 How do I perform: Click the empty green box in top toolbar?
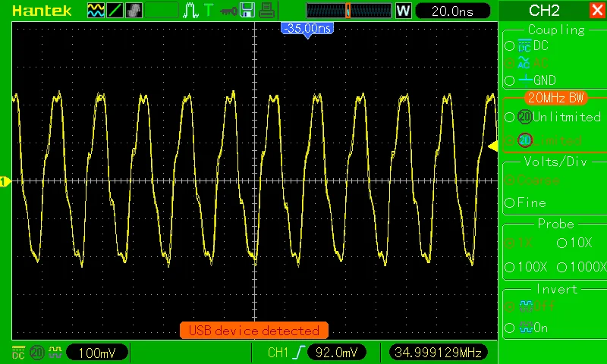162,11
